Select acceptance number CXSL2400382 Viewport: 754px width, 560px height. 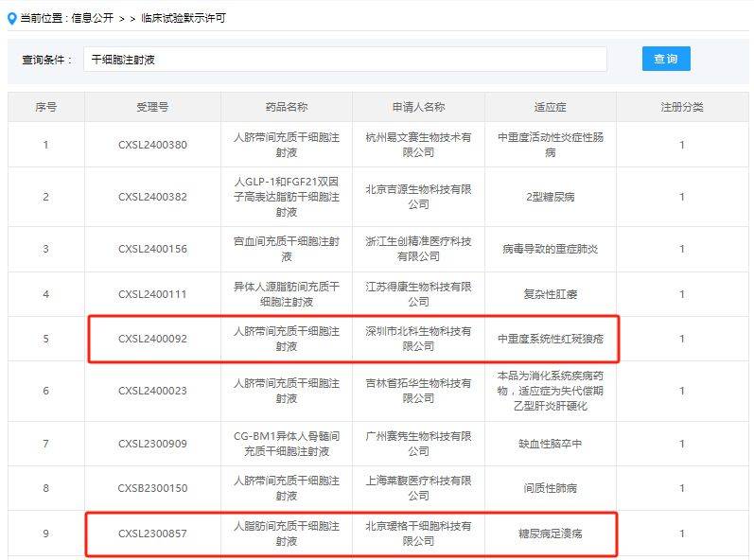[x=152, y=197]
